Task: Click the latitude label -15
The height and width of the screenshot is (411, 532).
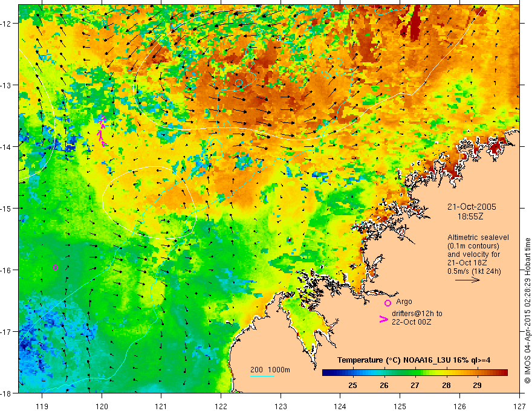Action: (7, 208)
